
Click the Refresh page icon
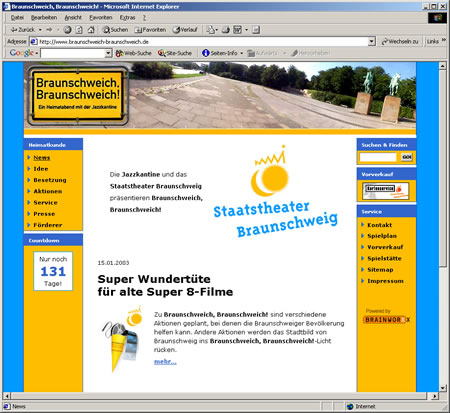click(79, 30)
